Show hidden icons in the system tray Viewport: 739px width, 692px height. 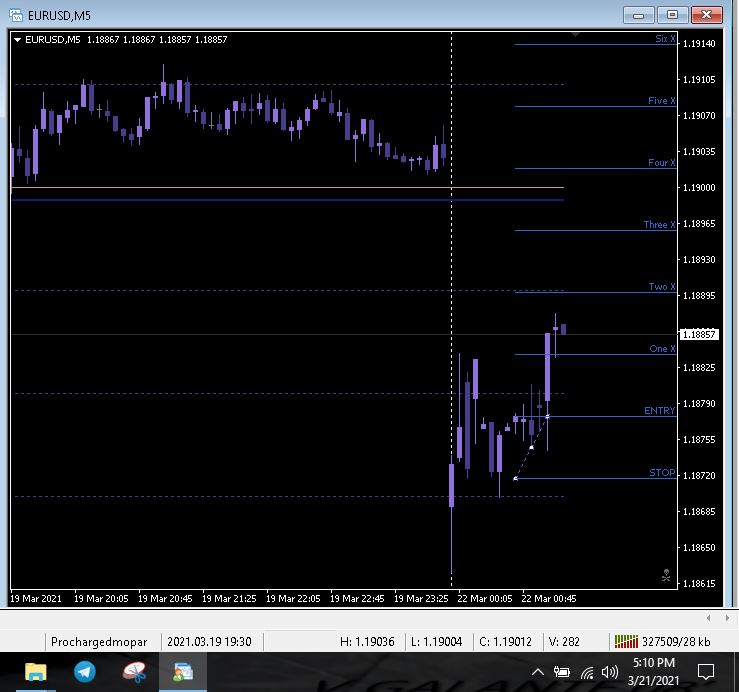pyautogui.click(x=538, y=672)
